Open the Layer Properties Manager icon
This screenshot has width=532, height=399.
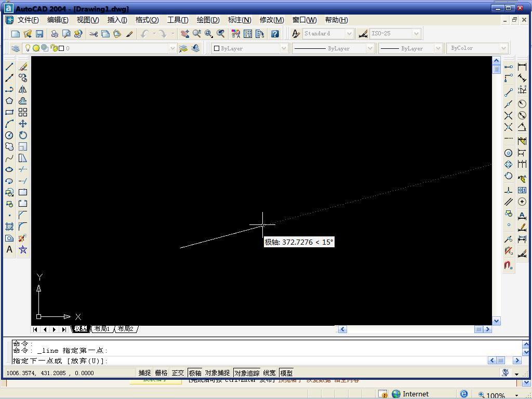tap(15, 48)
